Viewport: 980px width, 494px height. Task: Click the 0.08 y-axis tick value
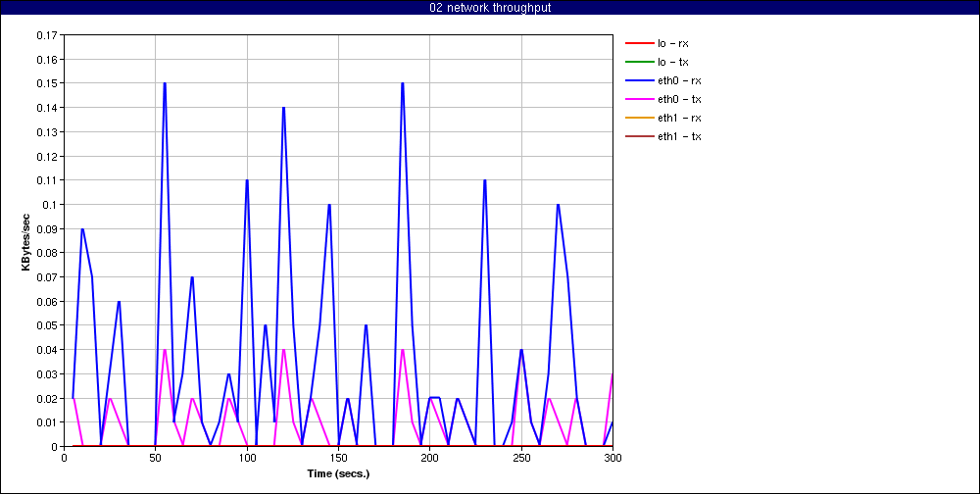47,253
